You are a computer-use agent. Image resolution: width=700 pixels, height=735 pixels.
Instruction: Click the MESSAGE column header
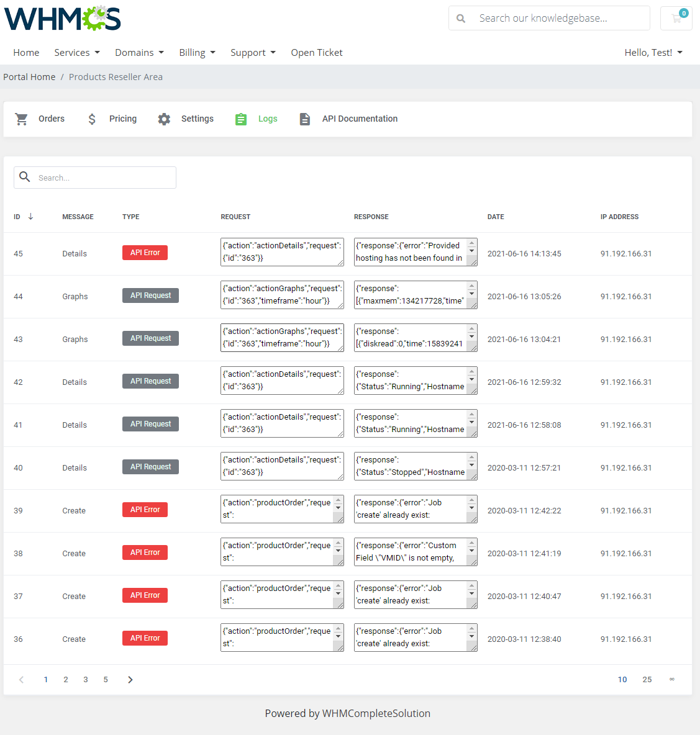[78, 217]
